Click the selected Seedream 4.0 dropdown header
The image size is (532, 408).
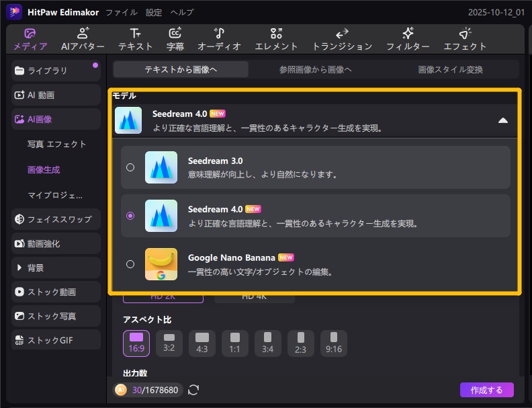pos(314,120)
